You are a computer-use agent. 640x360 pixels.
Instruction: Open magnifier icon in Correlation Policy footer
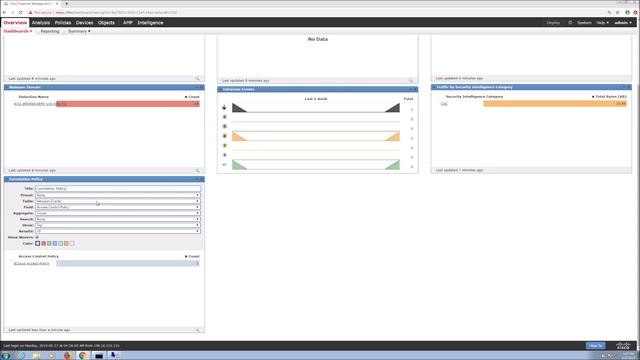pyautogui.click(x=198, y=330)
